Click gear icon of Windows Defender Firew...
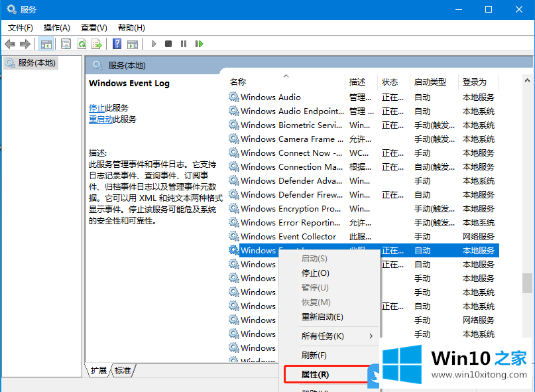 pyautogui.click(x=234, y=194)
